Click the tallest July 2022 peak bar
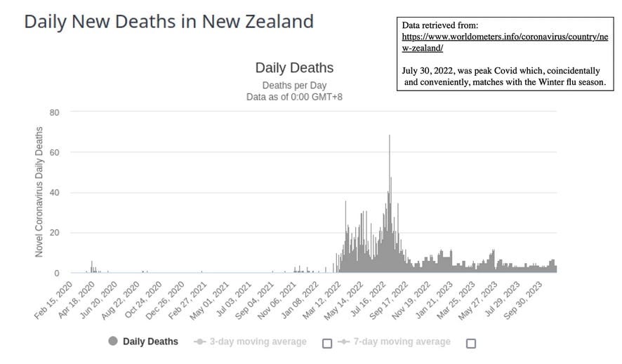Image resolution: width=622 pixels, height=364 pixels. click(390, 203)
